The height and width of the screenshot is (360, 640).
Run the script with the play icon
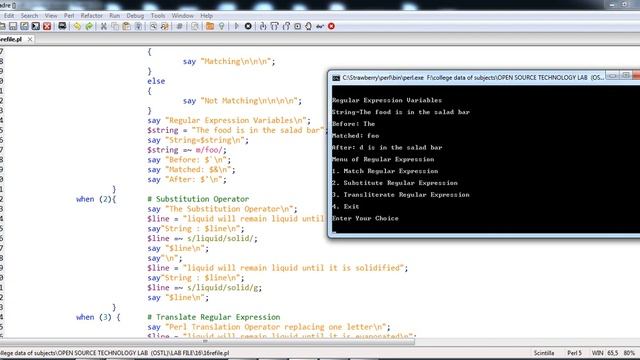(236, 26)
